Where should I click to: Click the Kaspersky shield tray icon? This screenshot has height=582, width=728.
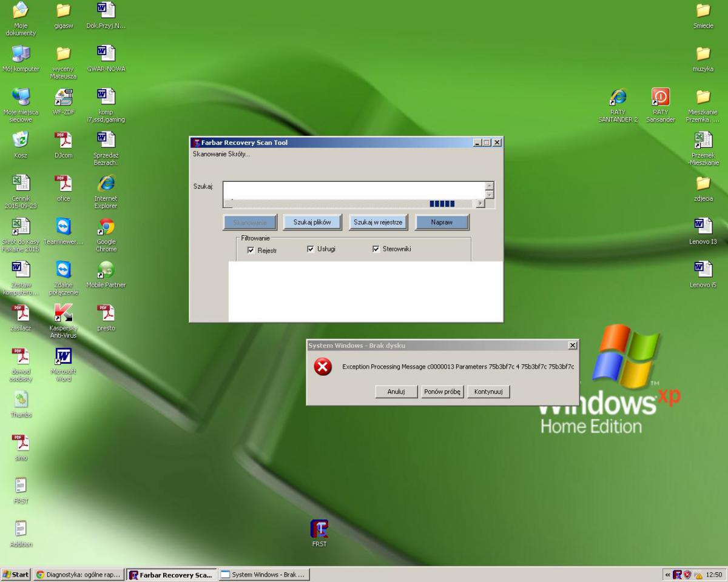coord(687,574)
